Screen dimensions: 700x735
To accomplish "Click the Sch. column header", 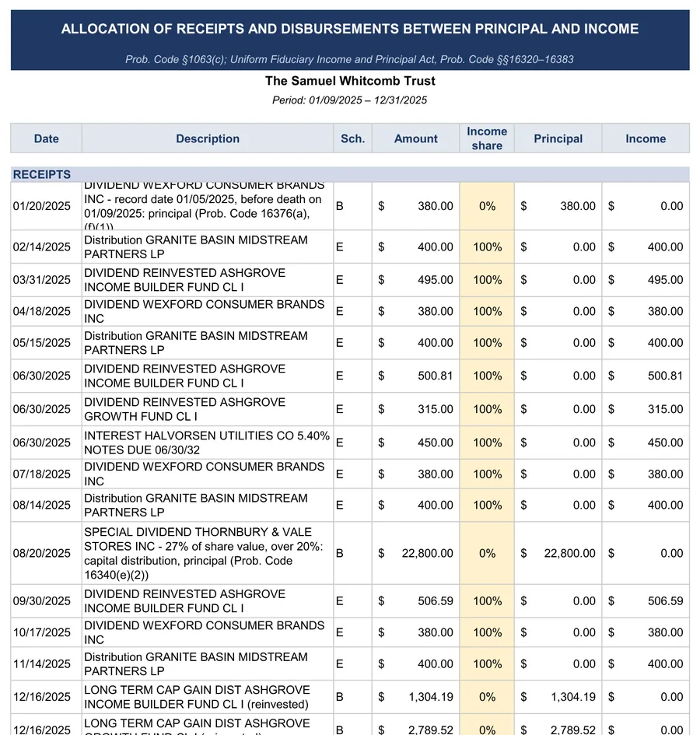I will (352, 138).
